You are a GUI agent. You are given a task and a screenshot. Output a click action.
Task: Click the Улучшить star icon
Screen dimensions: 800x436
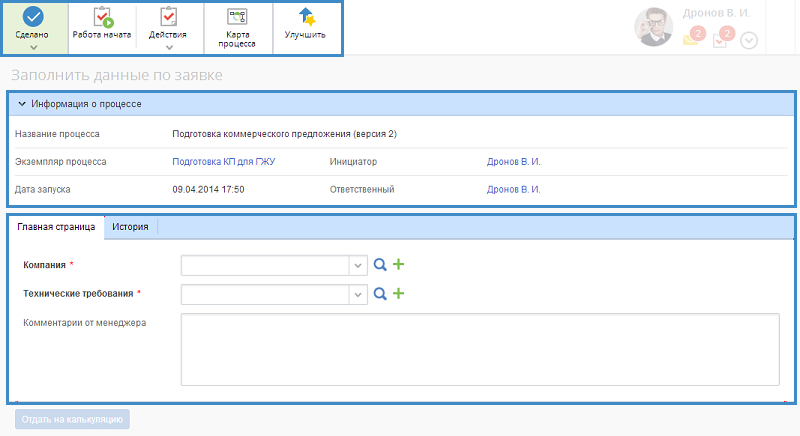pyautogui.click(x=305, y=17)
